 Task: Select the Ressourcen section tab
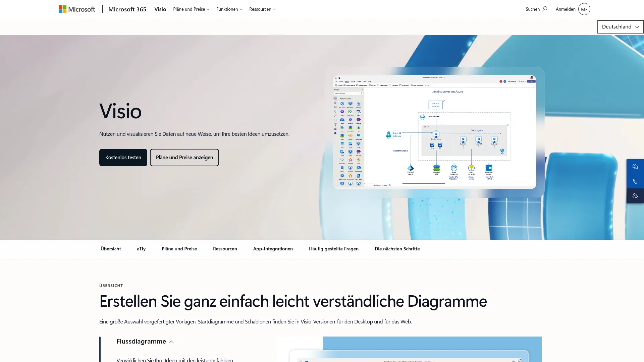pyautogui.click(x=225, y=249)
